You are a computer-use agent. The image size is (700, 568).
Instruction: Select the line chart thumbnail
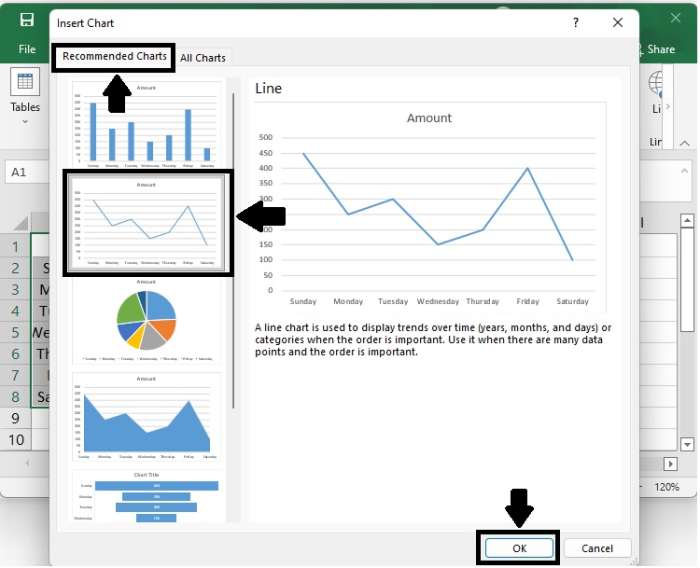click(x=146, y=222)
